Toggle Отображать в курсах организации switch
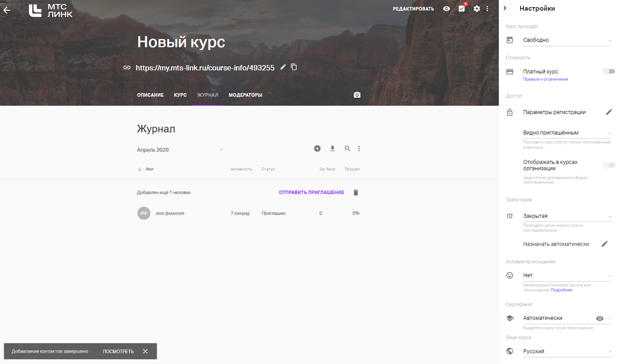This screenshot has height=364, width=619. coord(609,165)
